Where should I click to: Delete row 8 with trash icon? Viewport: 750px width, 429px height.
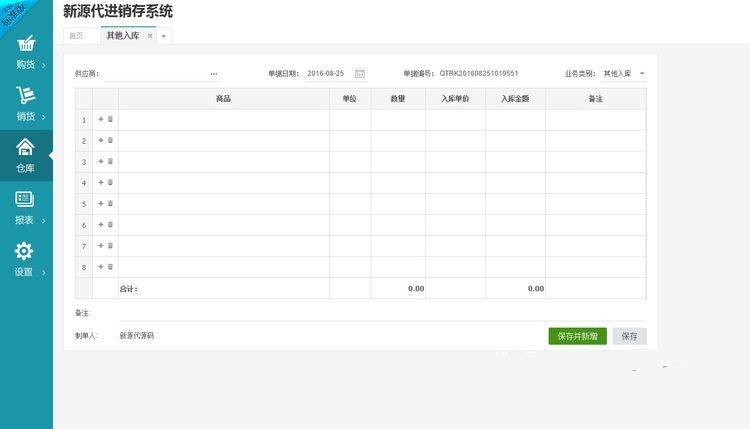pos(110,266)
